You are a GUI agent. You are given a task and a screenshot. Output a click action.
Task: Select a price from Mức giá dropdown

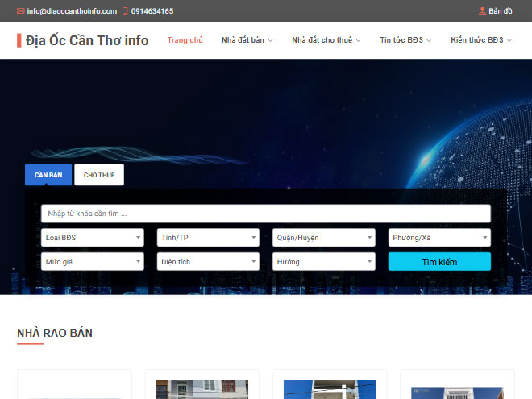[93, 262]
